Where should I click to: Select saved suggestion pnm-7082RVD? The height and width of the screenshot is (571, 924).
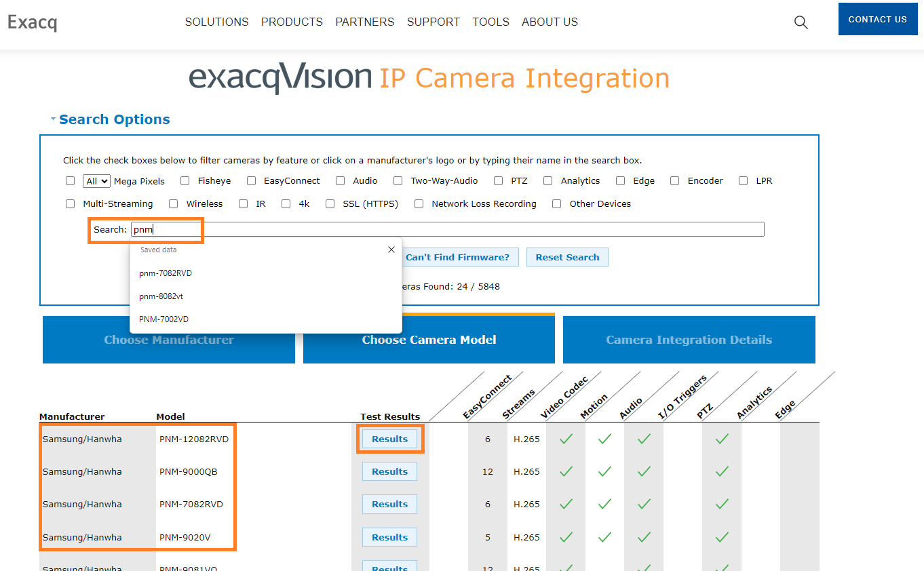pos(166,273)
